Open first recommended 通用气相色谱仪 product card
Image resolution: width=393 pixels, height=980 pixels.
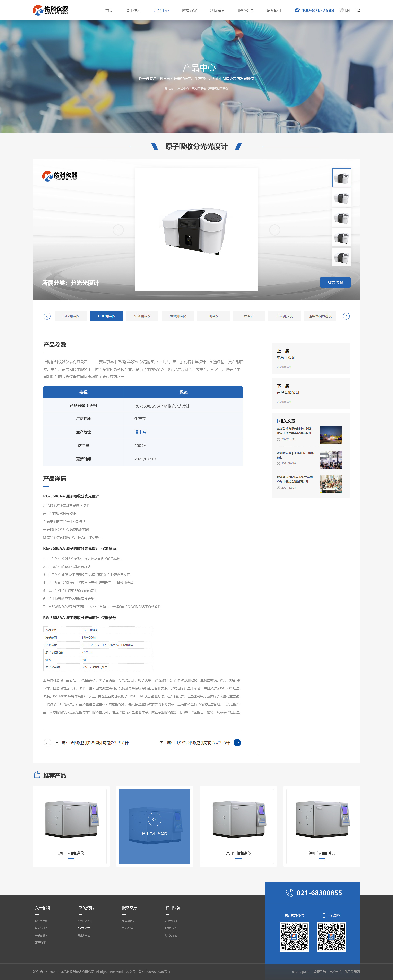click(71, 826)
